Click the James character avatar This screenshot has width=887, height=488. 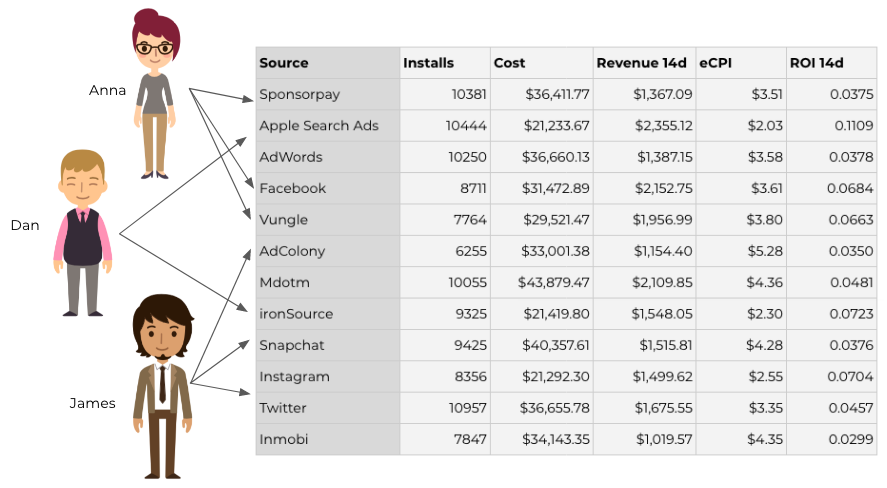pyautogui.click(x=161, y=386)
